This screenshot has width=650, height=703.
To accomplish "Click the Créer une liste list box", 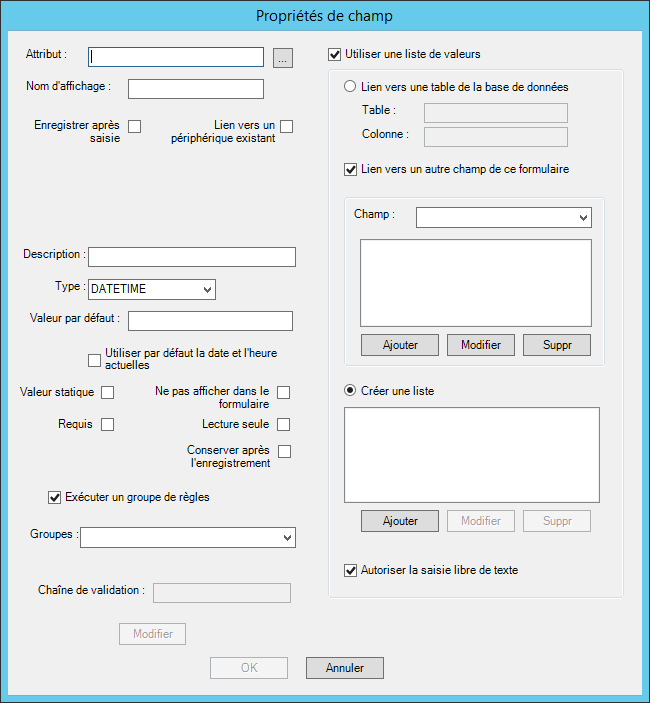I will pyautogui.click(x=472, y=455).
